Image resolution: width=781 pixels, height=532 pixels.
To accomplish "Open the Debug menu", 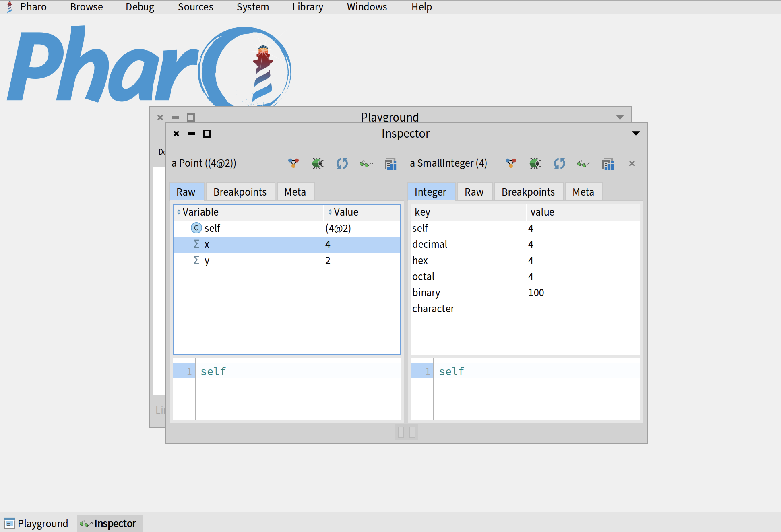I will coord(140,7).
